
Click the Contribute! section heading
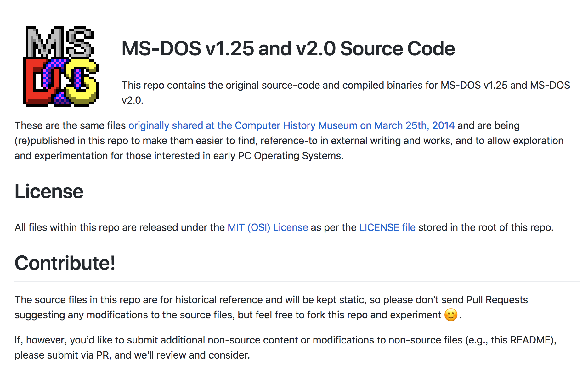[65, 263]
